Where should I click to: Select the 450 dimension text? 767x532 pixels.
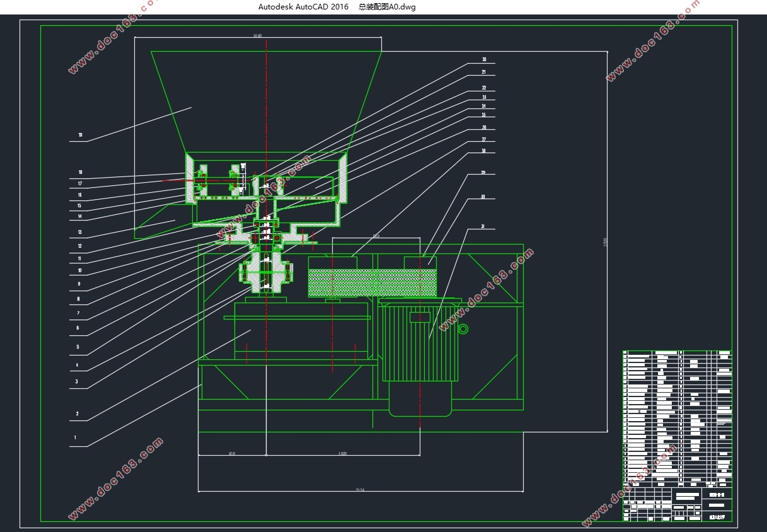click(231, 453)
